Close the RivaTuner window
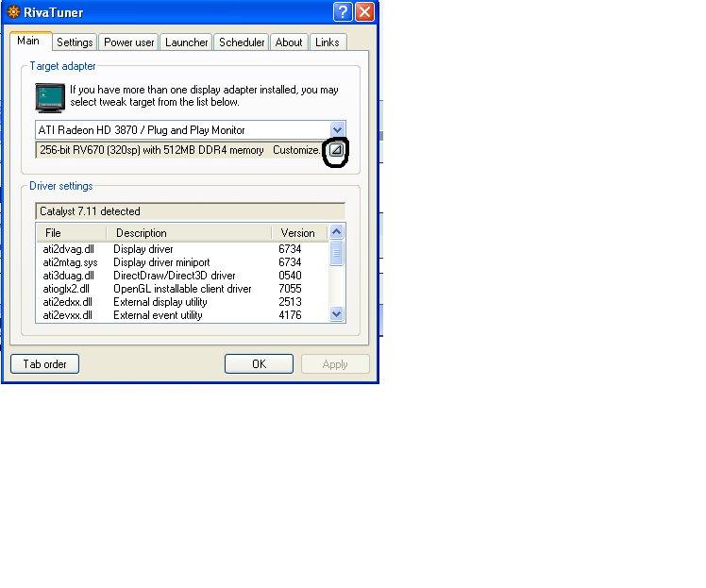The width and height of the screenshot is (706, 588). [x=364, y=11]
